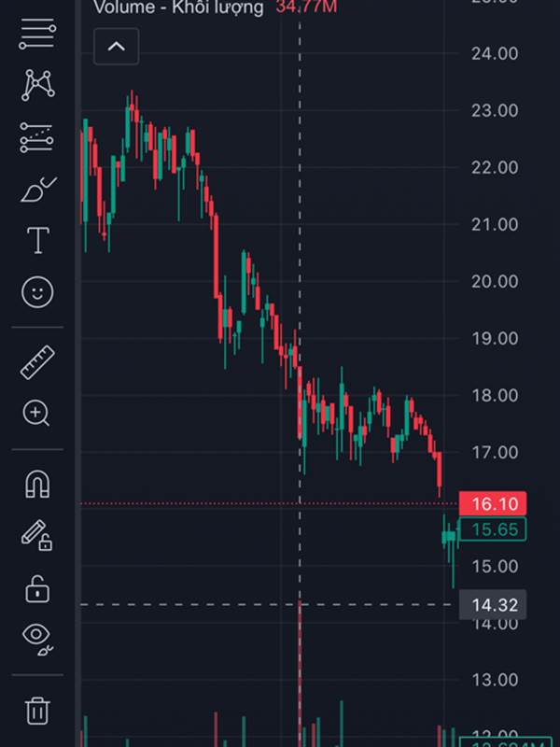The height and width of the screenshot is (747, 560).
Task: Click the 34.77M volume value
Action: pyautogui.click(x=306, y=7)
